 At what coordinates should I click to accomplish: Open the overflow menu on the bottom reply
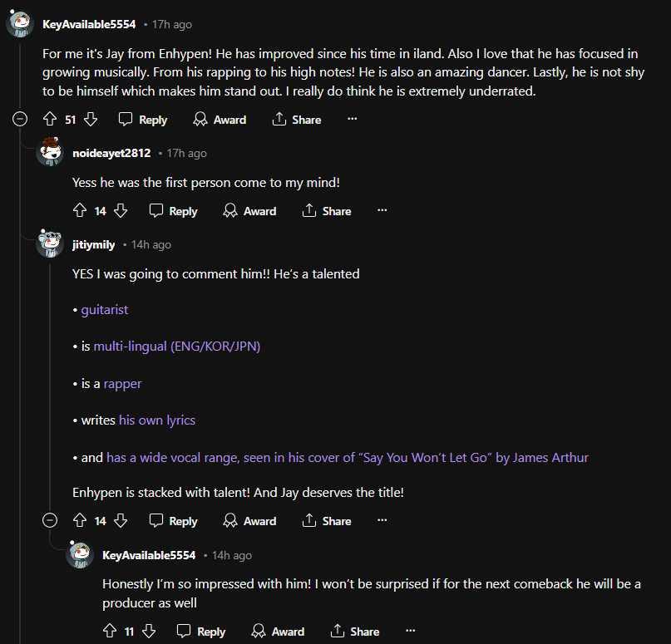(410, 629)
